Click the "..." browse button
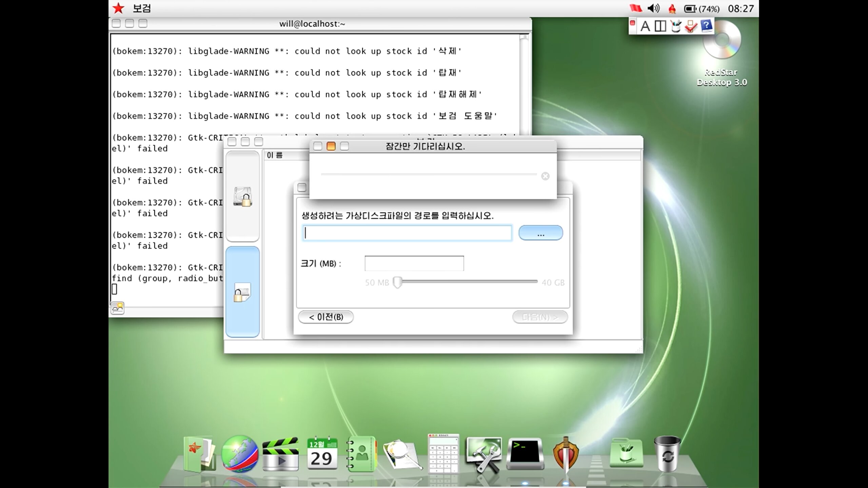The image size is (868, 488). pos(540,233)
